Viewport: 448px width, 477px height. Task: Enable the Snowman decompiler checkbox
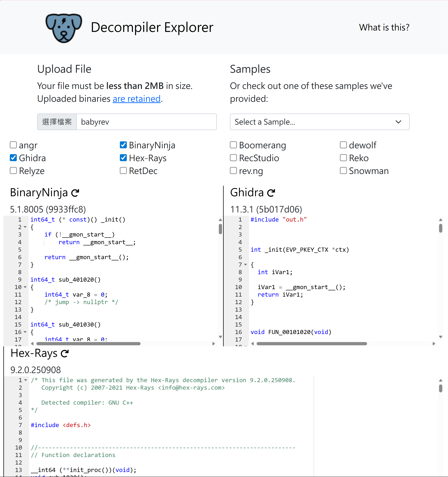[x=343, y=171]
